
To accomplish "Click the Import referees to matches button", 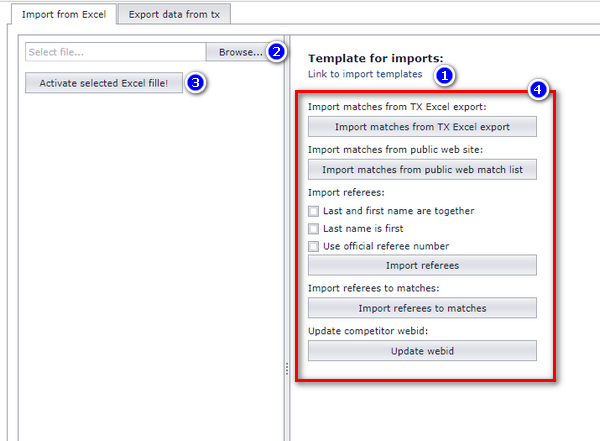I will (422, 308).
